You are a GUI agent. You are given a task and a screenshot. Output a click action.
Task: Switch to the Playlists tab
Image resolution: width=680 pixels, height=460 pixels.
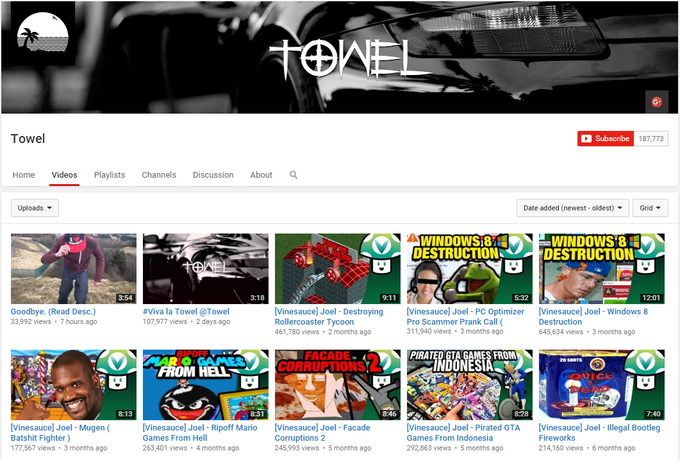click(x=109, y=175)
